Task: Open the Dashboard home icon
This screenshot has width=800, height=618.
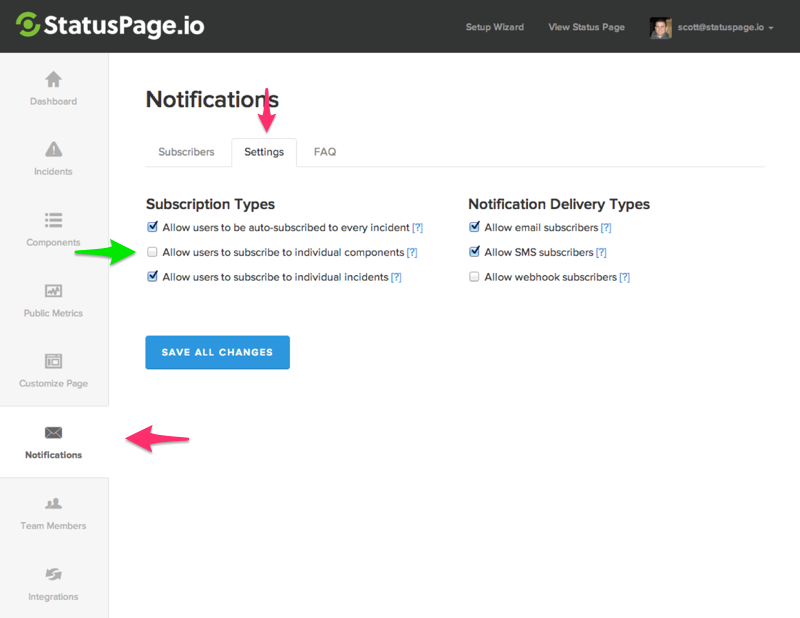Action: point(53,80)
